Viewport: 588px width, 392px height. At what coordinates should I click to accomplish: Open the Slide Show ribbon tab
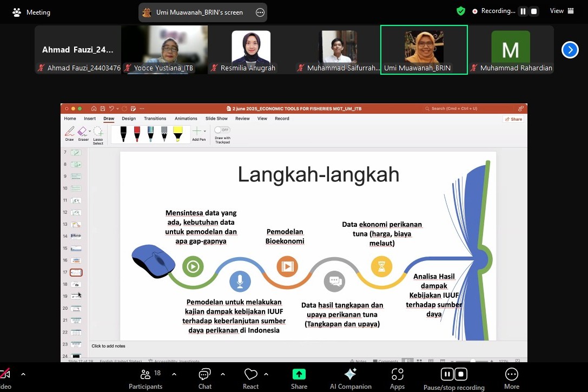216,119
